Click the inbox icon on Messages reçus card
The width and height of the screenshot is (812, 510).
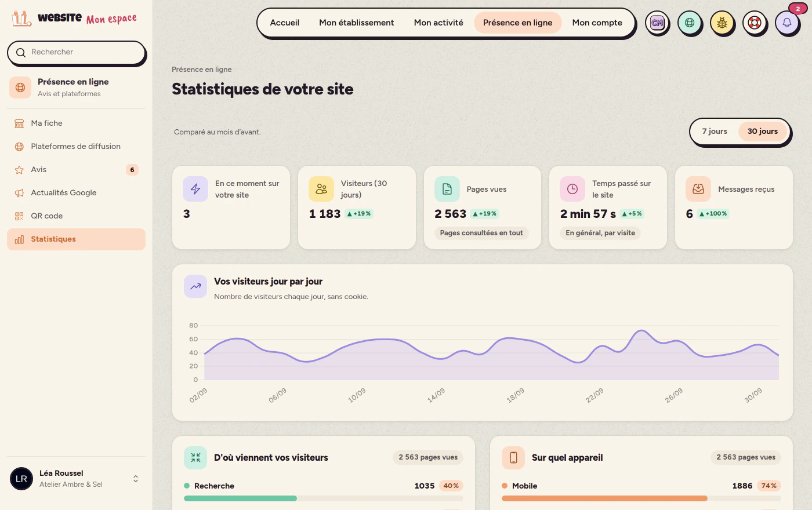pyautogui.click(x=698, y=189)
